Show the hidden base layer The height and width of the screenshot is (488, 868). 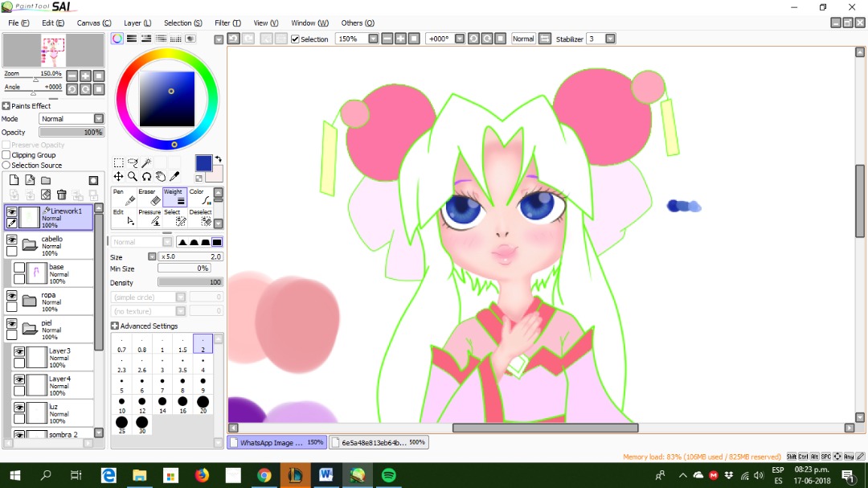(19, 268)
